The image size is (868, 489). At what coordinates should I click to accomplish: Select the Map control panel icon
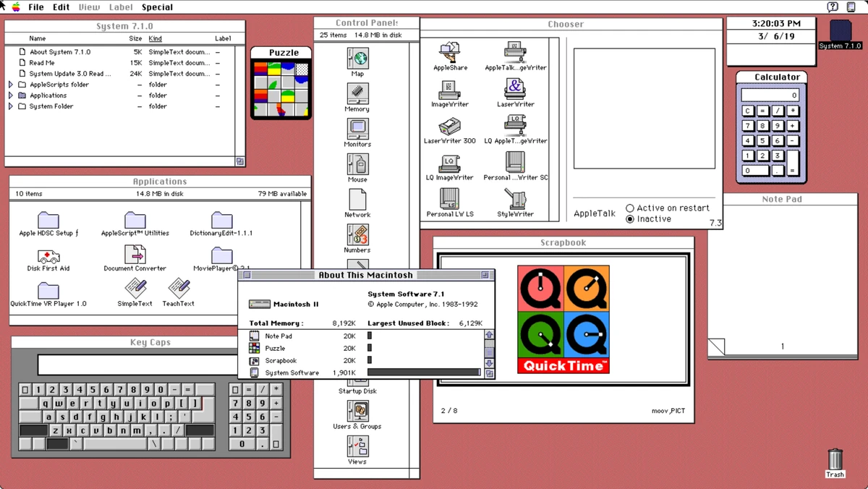coord(357,59)
